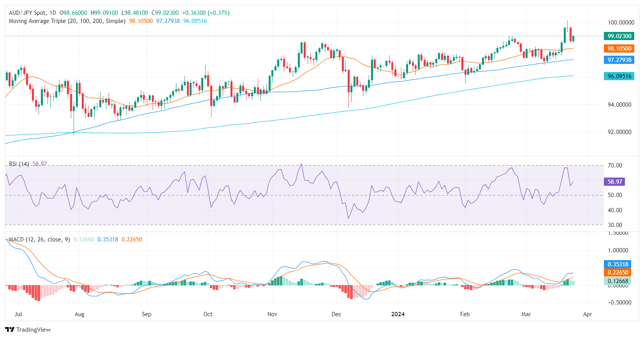This screenshot has width=644, height=338.
Task: Click the orange 98.10500 price axis tag
Action: 619,49
